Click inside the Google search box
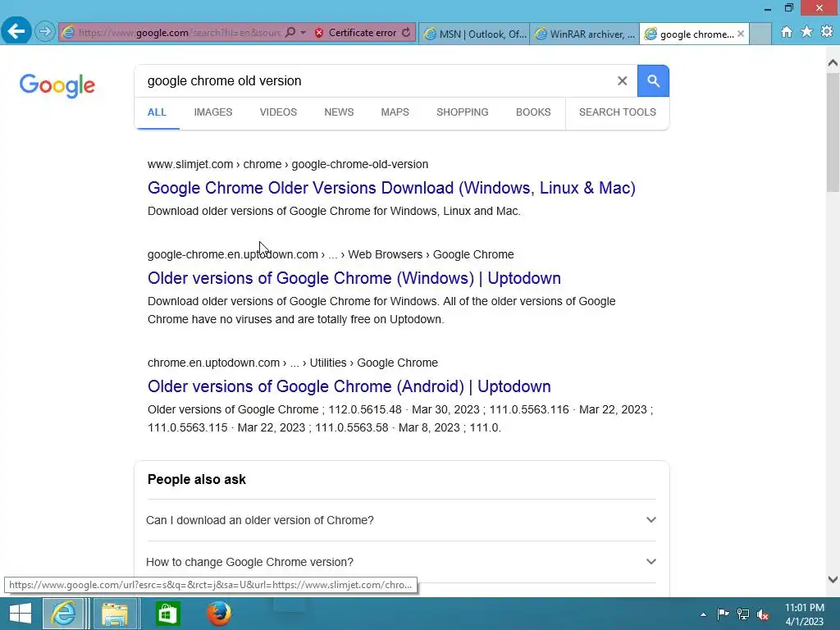 (x=375, y=81)
